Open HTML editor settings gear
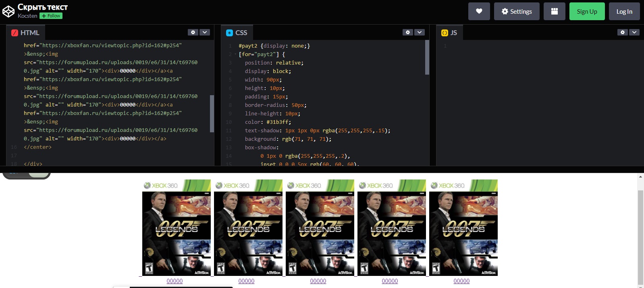 tap(193, 32)
